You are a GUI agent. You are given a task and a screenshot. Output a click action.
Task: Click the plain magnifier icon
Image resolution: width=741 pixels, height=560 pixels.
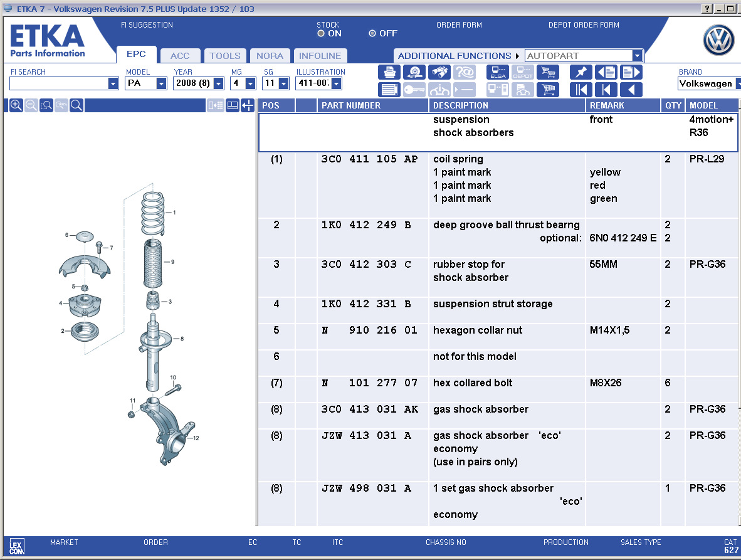pyautogui.click(x=76, y=105)
